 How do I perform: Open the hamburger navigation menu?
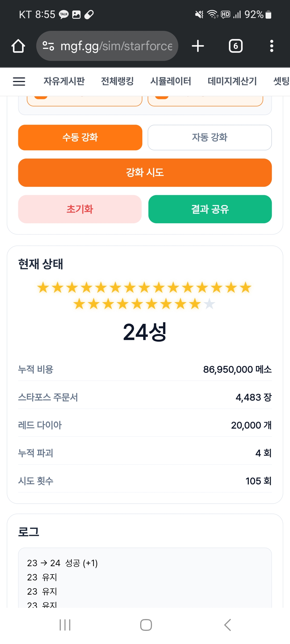[x=19, y=81]
